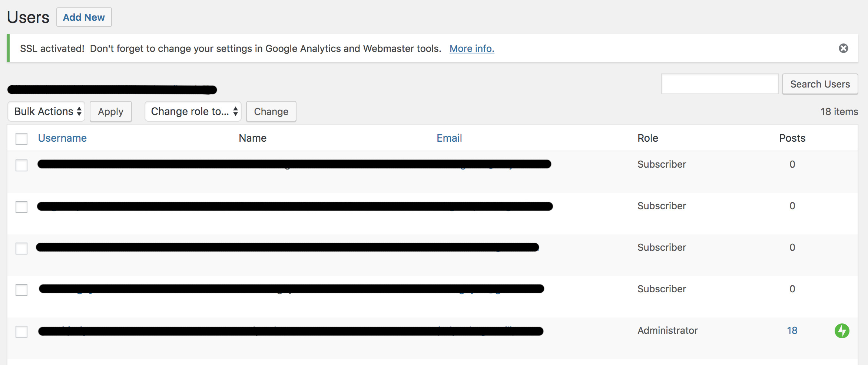Expand the Change role to dropdown

click(x=193, y=111)
